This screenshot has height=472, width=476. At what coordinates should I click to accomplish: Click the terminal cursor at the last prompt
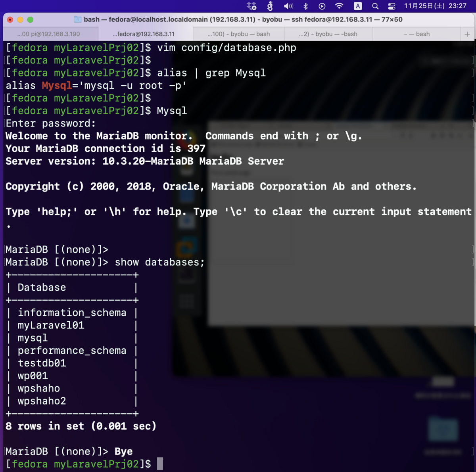tap(160, 464)
